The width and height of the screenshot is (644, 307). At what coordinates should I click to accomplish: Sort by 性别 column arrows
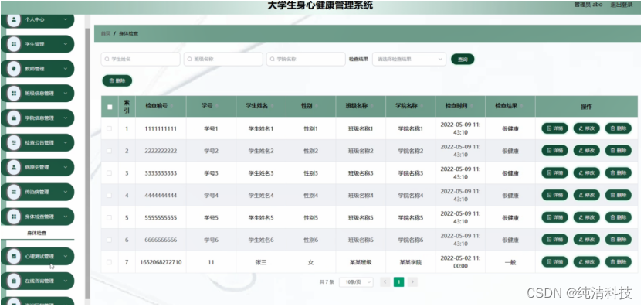pos(317,106)
